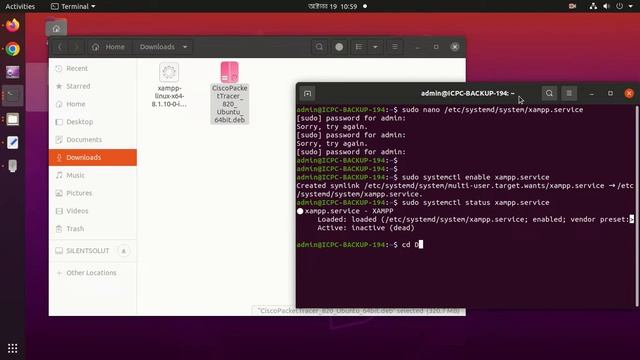Open Terminal app menu in top bar

[x=73, y=6]
